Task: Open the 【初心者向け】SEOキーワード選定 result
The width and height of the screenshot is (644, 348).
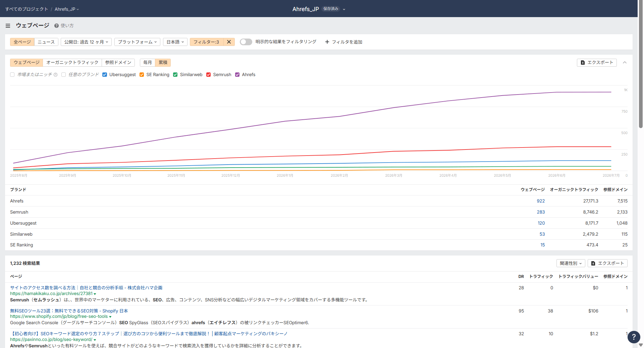Action: (x=149, y=334)
